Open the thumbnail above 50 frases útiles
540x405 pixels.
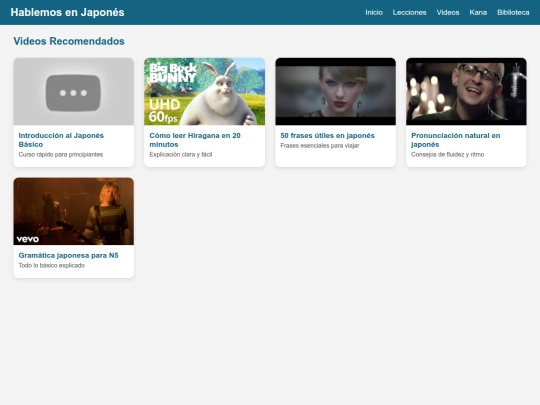click(x=335, y=92)
